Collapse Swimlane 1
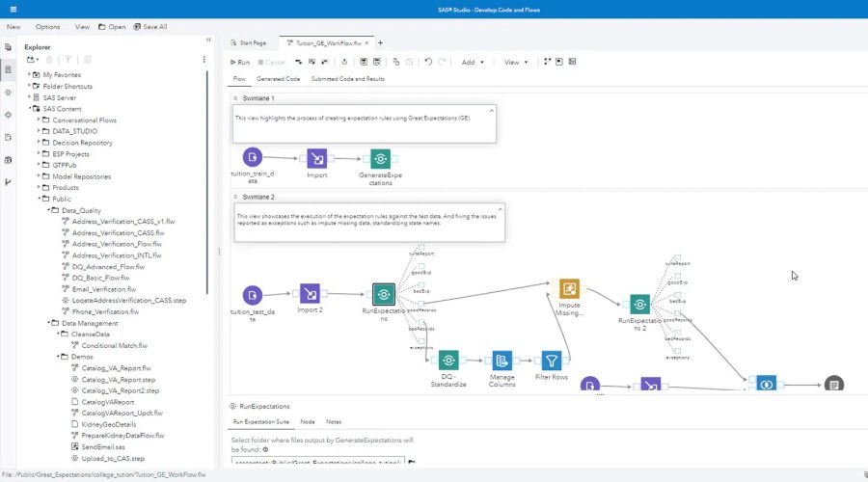 click(235, 98)
